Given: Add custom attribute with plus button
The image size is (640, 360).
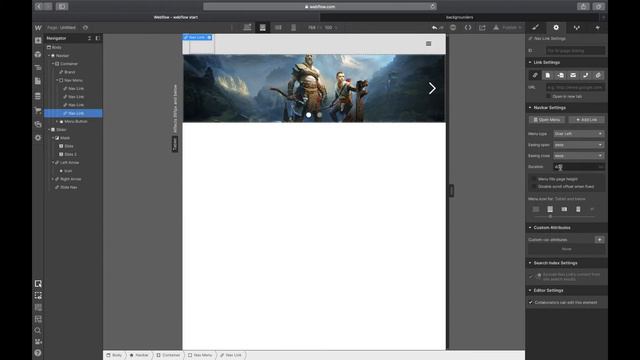Looking at the screenshot, I should [x=600, y=240].
